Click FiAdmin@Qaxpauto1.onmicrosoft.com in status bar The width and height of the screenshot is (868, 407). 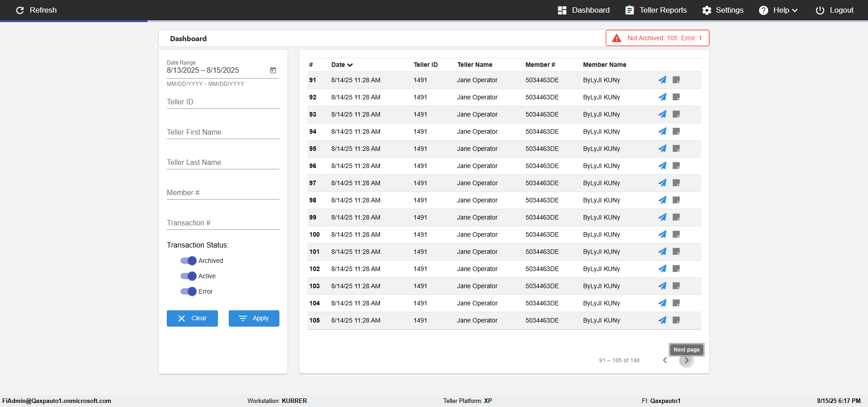click(x=57, y=401)
